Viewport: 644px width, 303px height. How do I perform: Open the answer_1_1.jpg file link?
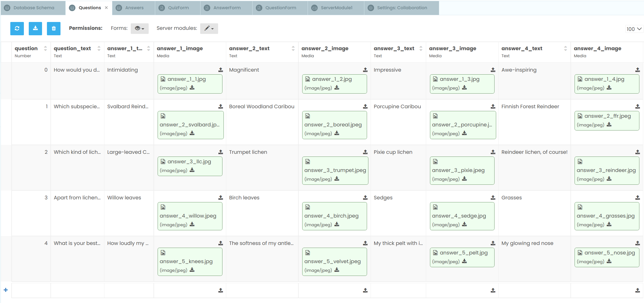[x=186, y=79]
